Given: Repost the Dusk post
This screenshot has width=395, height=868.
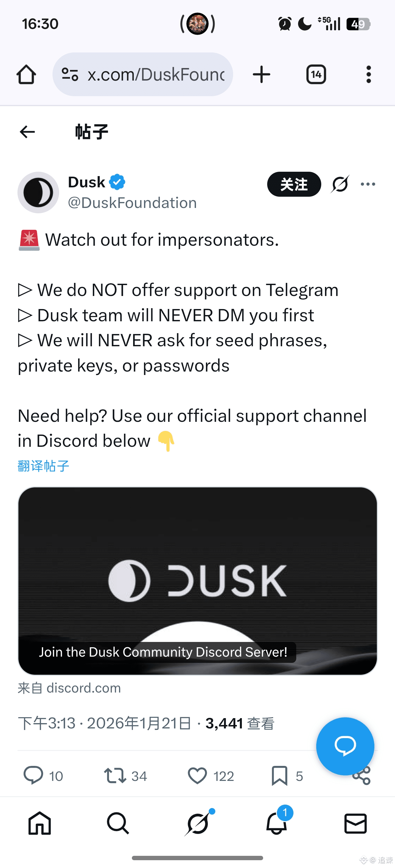Looking at the screenshot, I should [x=115, y=775].
